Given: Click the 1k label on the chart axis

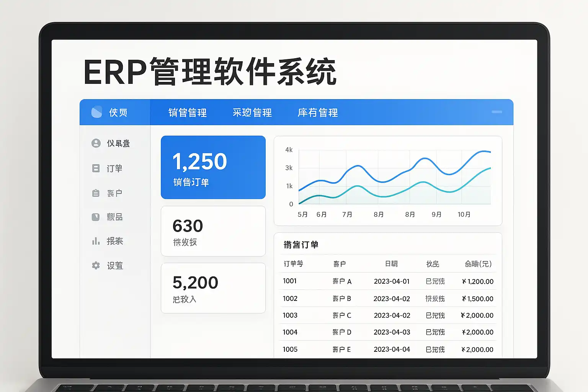Looking at the screenshot, I should pos(289,186).
